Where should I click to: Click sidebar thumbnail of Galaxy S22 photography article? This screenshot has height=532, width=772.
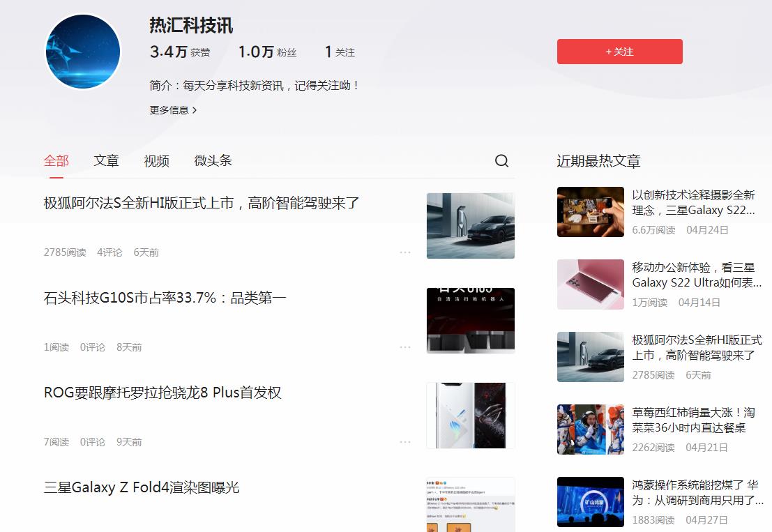[590, 212]
